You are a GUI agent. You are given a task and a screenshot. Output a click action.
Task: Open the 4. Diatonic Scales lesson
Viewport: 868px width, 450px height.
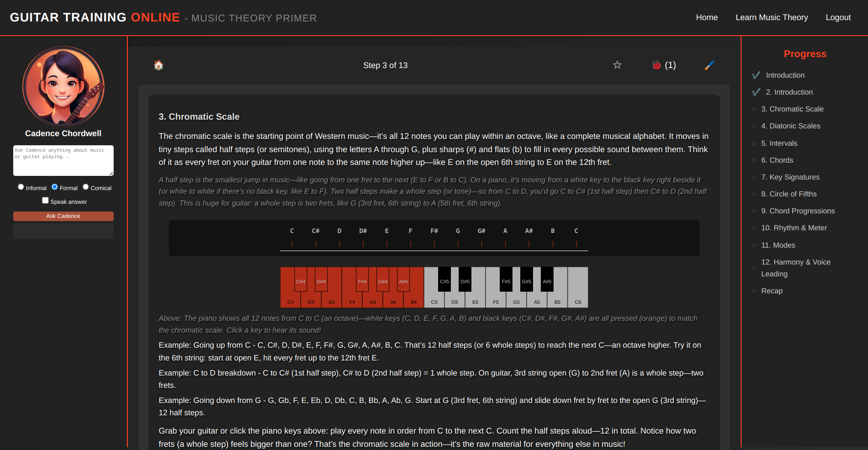click(790, 126)
